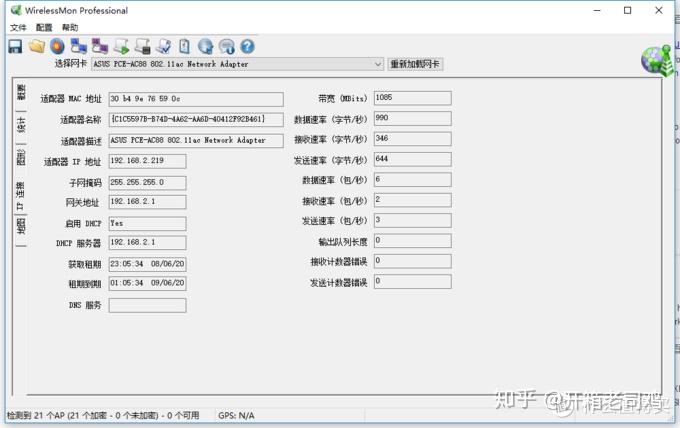Click the 重新加载网卡 button

coord(415,64)
